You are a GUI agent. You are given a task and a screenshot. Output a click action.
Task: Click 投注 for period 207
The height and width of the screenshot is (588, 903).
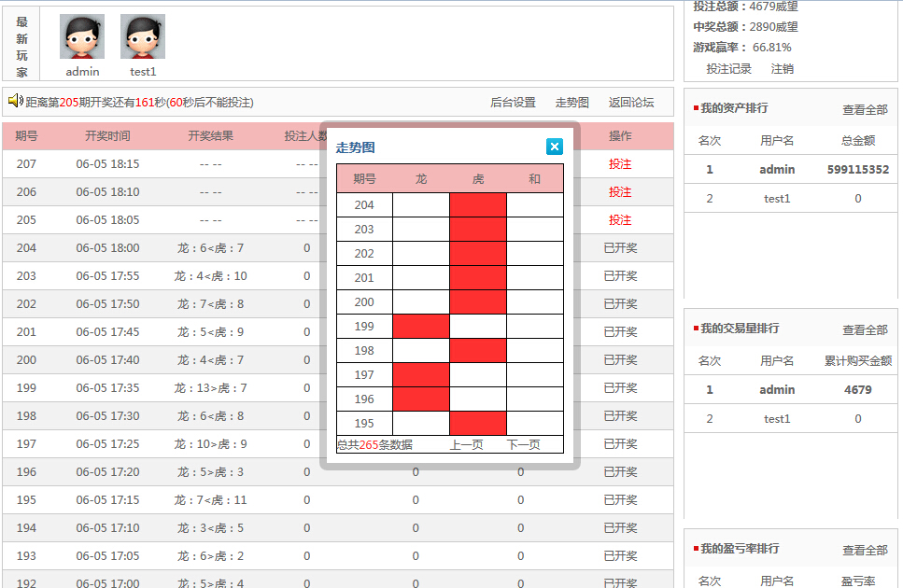pyautogui.click(x=620, y=164)
